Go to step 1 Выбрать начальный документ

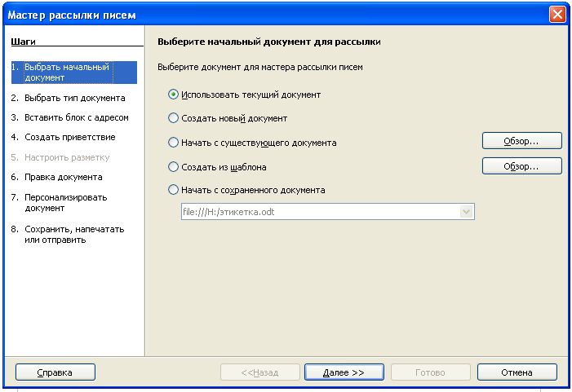pyautogui.click(x=74, y=73)
